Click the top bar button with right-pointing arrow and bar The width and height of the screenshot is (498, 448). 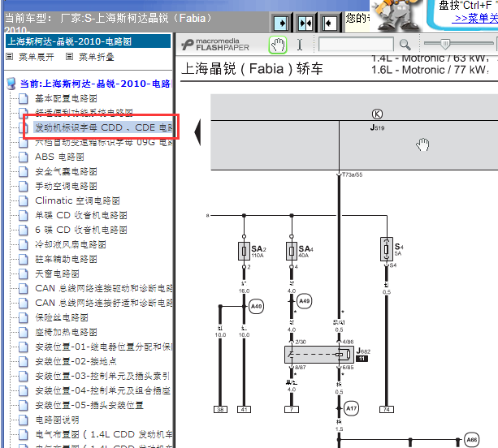(281, 23)
